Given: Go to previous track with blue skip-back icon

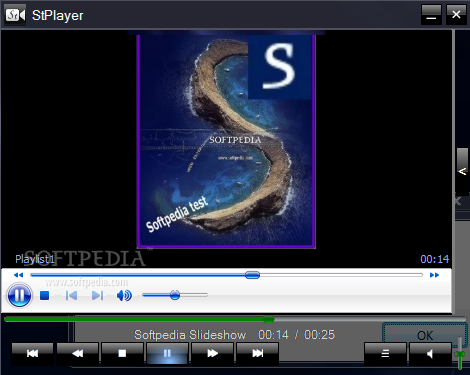Looking at the screenshot, I should tap(71, 296).
